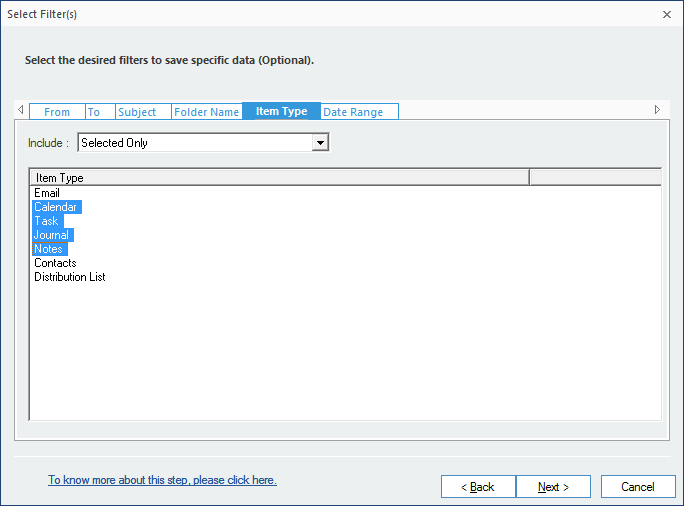Select Task item type
Viewport: 684px width, 506px height.
coord(47,221)
